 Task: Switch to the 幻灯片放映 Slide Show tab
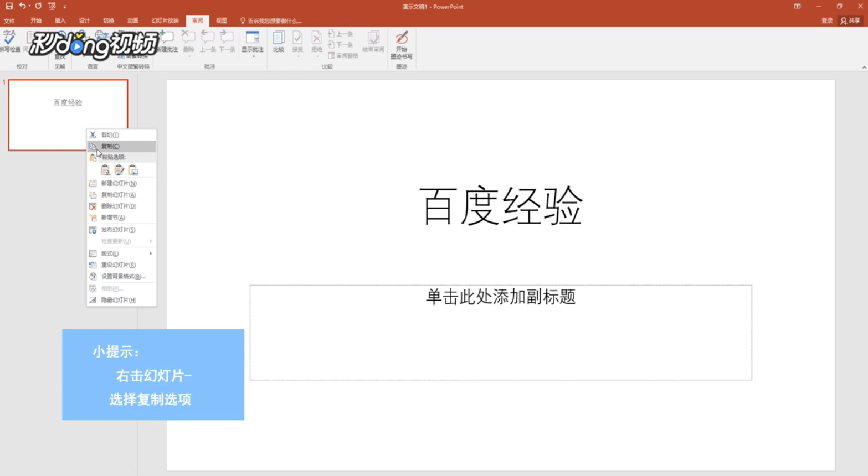pyautogui.click(x=165, y=20)
